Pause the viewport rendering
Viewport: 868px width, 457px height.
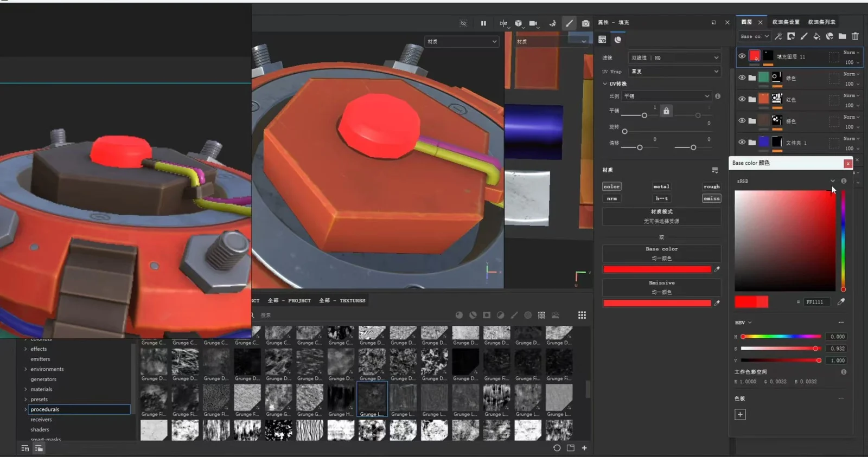[x=483, y=23]
